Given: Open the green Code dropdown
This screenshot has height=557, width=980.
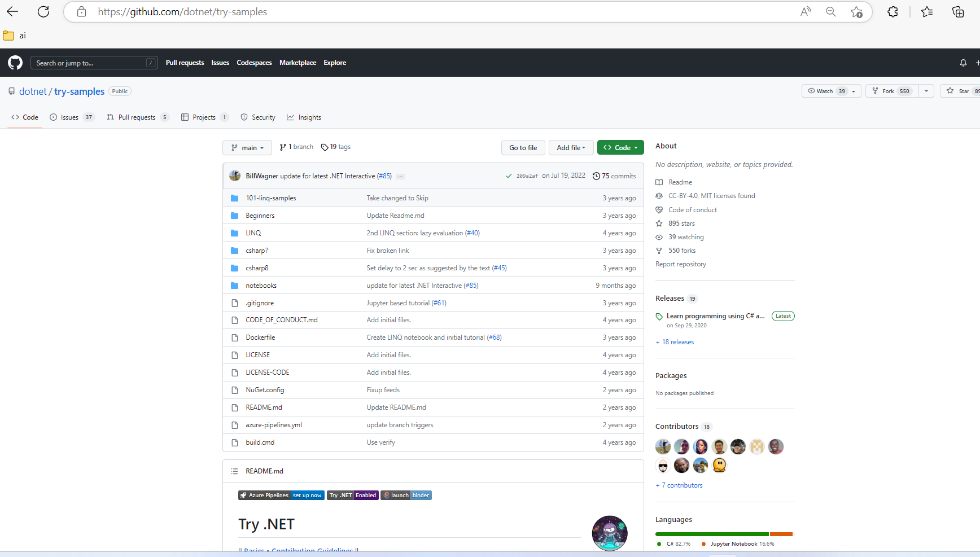Looking at the screenshot, I should [620, 148].
